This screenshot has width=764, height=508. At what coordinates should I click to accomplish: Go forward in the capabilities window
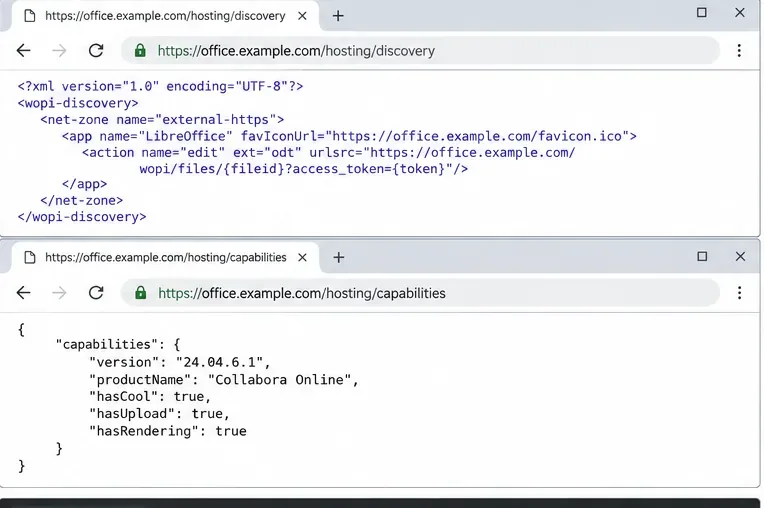click(59, 293)
